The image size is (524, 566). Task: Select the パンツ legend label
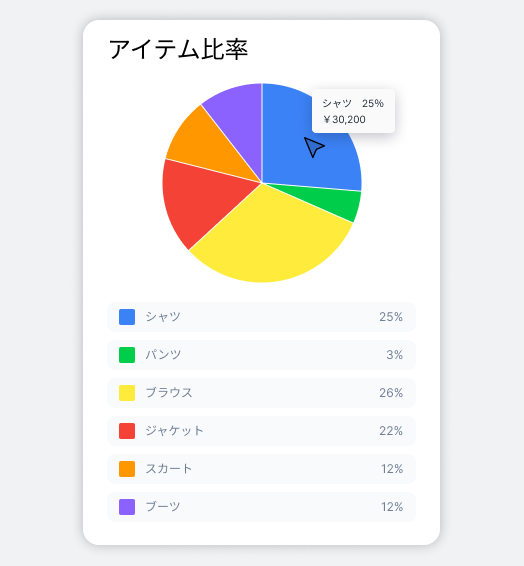coord(163,354)
